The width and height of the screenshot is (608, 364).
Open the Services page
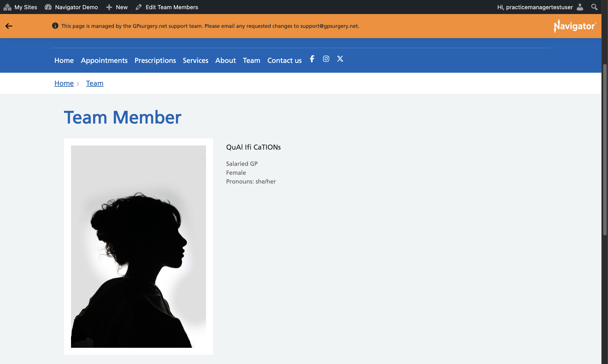(x=195, y=60)
